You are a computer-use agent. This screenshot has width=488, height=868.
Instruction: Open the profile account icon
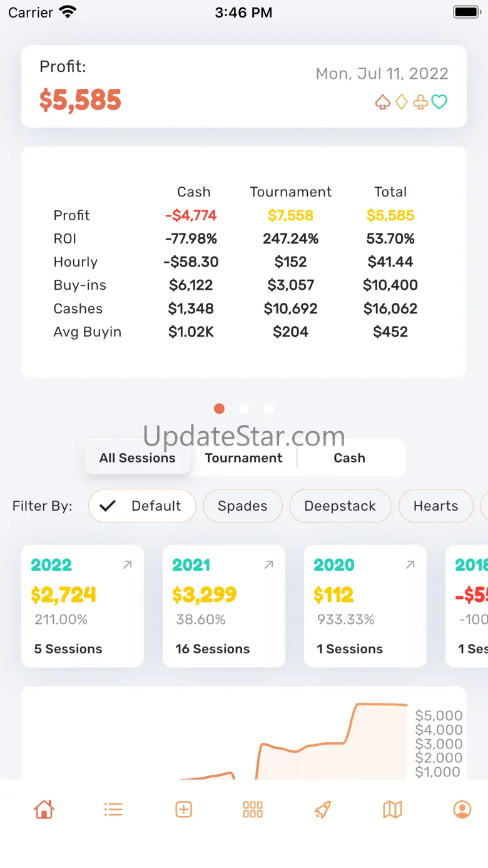[462, 809]
